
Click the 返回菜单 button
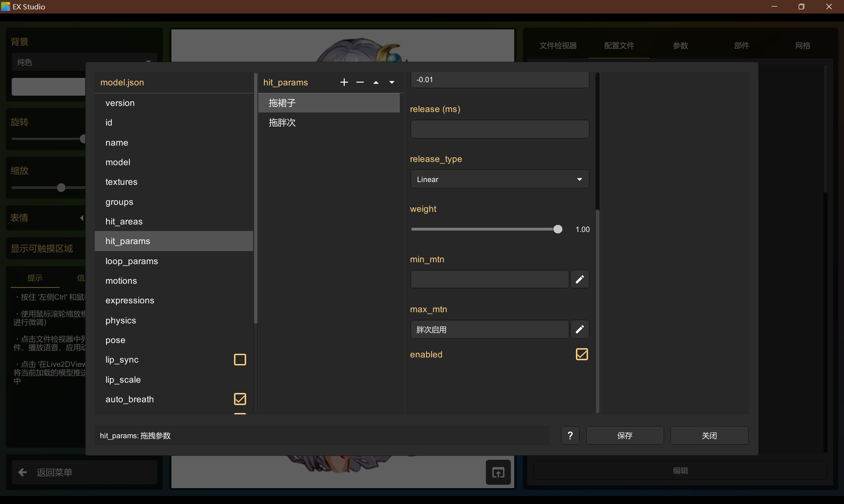click(84, 472)
